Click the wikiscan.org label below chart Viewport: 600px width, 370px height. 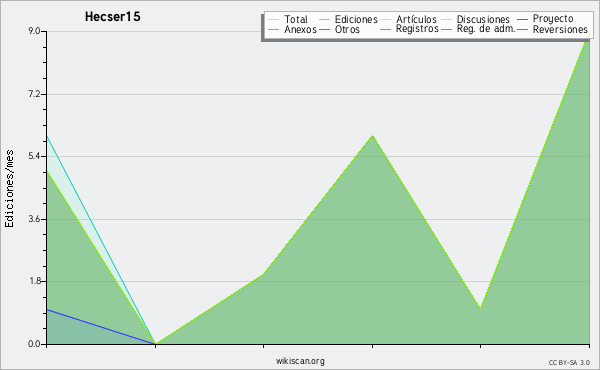pos(300,361)
